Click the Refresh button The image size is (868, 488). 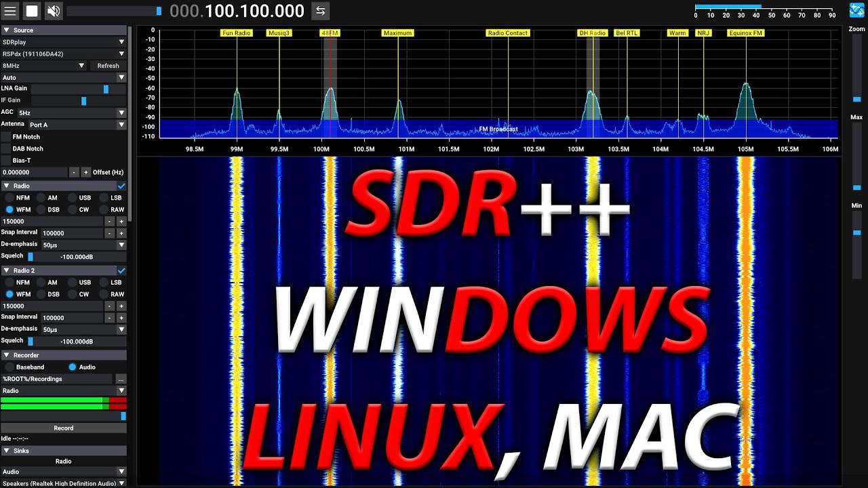click(x=108, y=66)
